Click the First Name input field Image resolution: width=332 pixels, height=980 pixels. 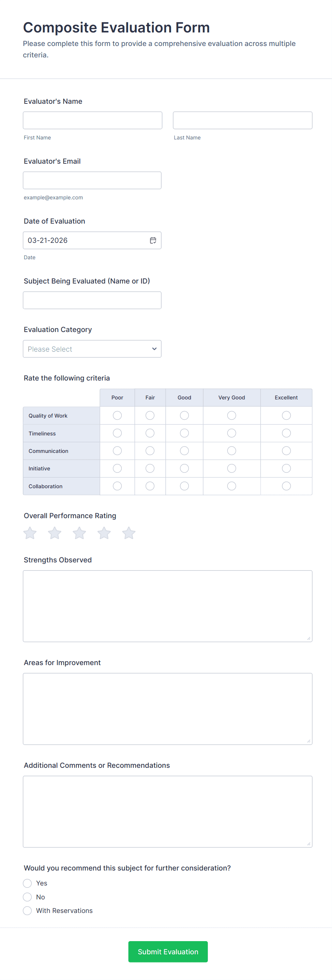click(x=92, y=120)
